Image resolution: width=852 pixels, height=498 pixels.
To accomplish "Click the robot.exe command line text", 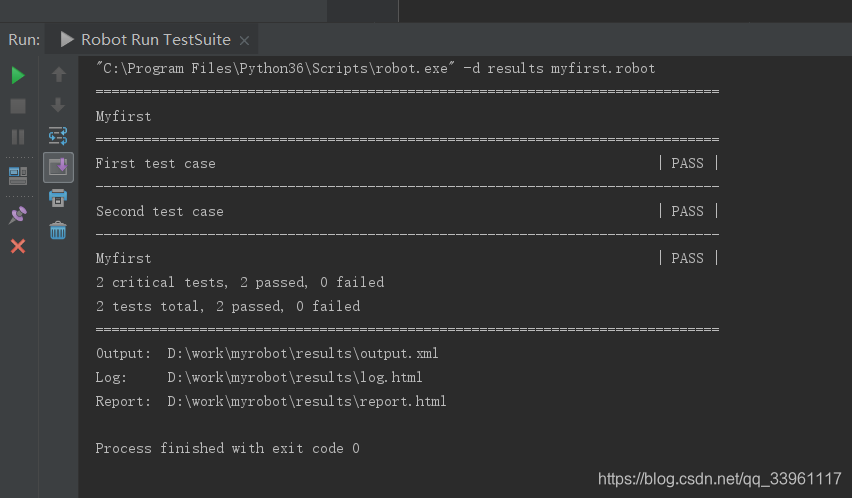I will 375,68.
